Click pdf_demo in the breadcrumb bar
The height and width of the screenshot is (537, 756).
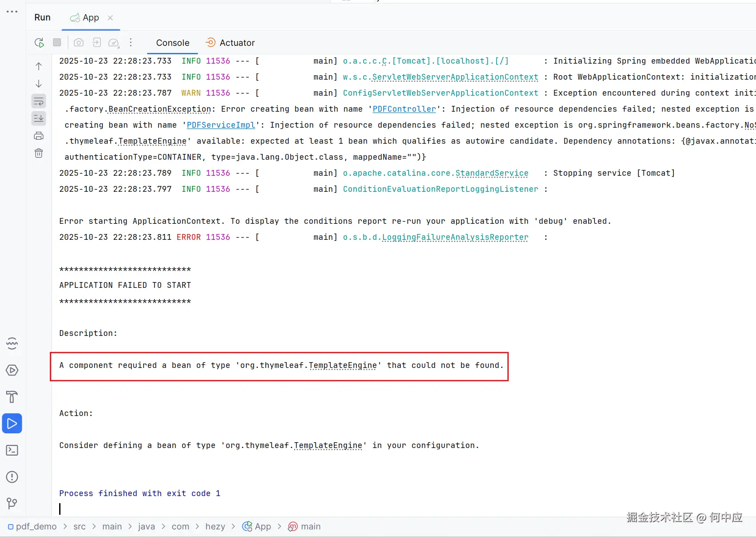tap(32, 526)
